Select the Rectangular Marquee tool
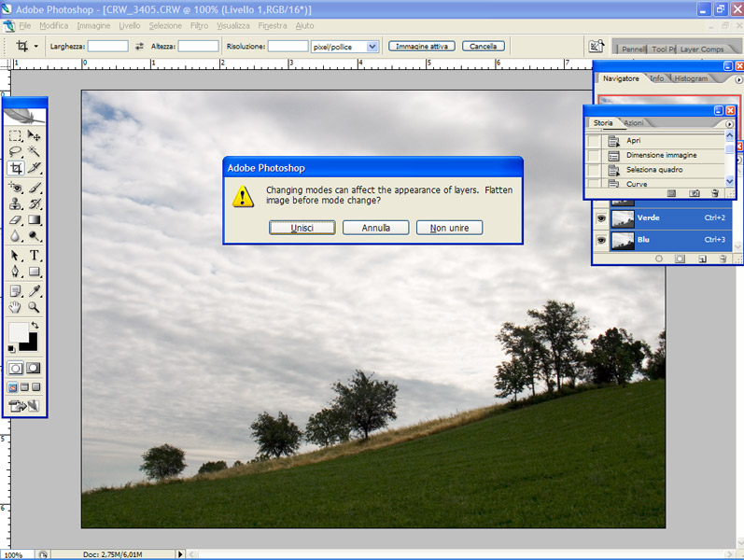This screenshot has width=744, height=560. coord(16,136)
